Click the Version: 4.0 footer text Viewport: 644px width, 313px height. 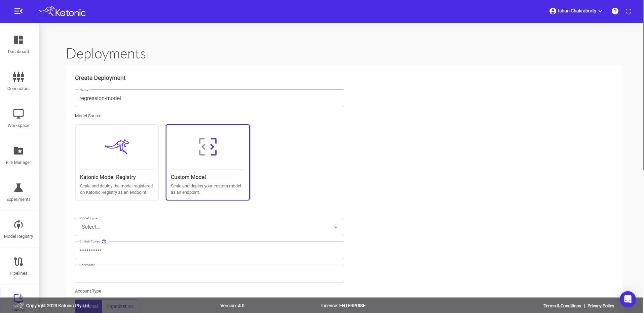[232, 306]
